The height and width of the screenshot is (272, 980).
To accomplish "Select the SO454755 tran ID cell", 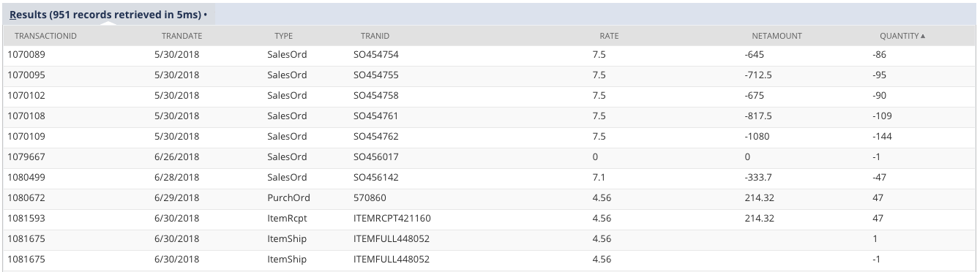I will point(376,75).
